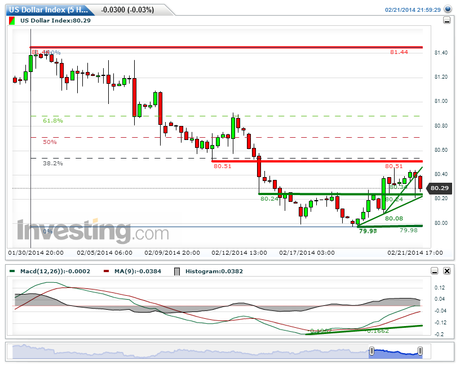
Task: Click the 02/21/2014 21:59:29 timestamp
Action: tap(413, 10)
